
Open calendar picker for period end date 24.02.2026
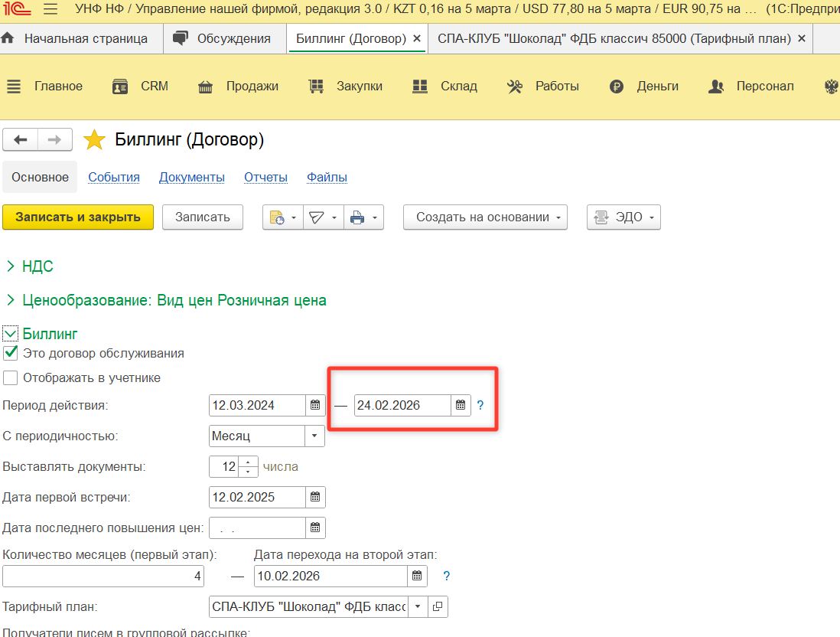460,406
